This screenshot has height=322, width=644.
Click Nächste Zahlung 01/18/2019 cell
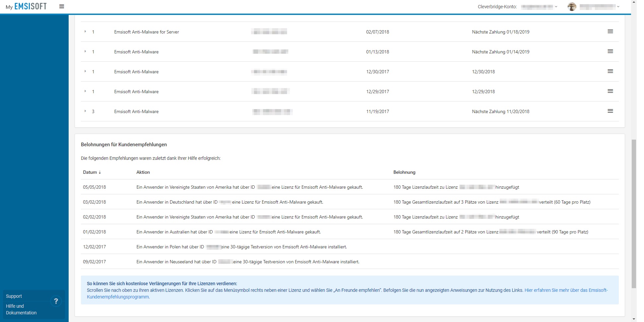coord(501,32)
